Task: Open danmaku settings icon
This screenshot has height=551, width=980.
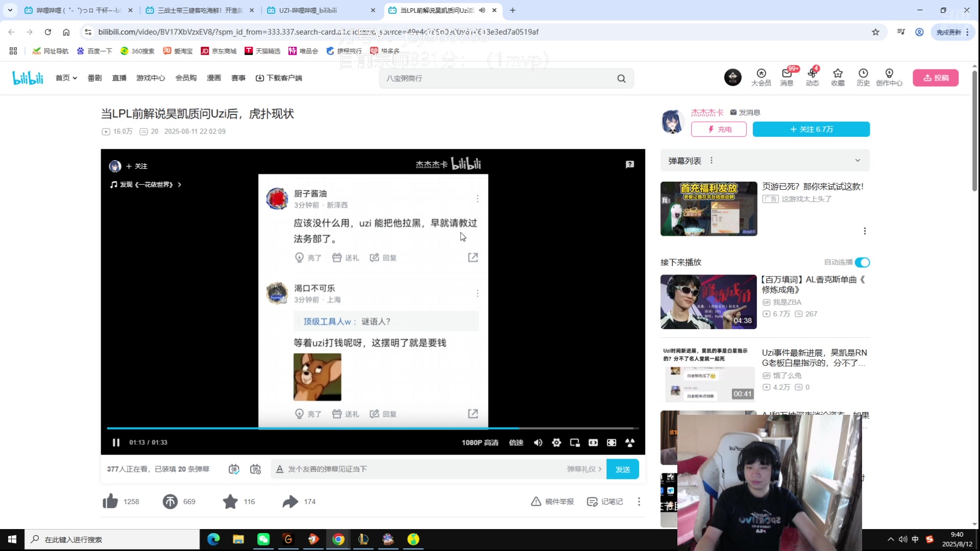Action: [255, 469]
